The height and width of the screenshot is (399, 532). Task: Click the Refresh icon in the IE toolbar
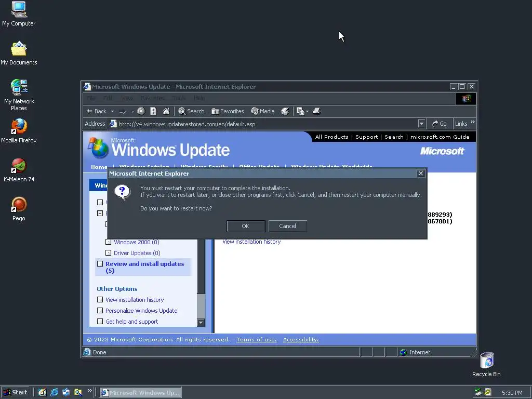pos(153,111)
